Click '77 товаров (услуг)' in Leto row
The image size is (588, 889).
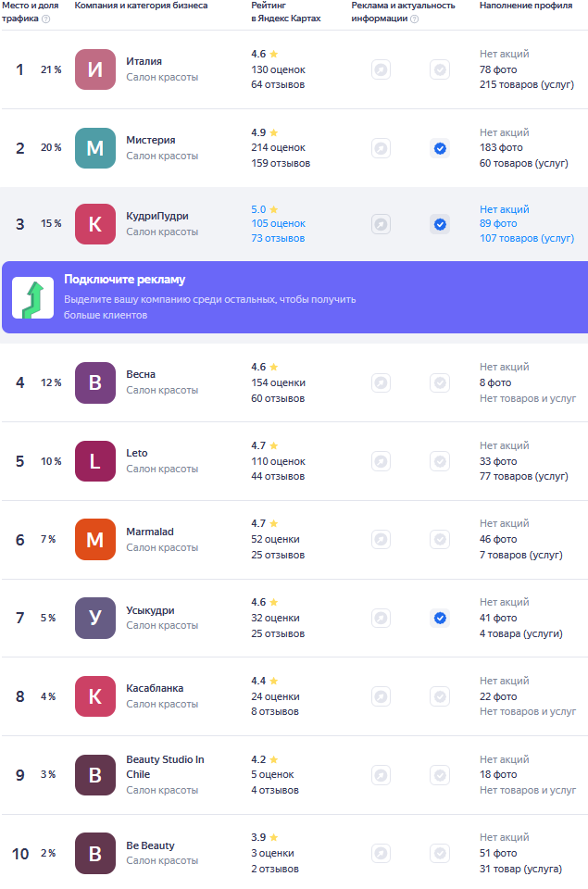524,476
